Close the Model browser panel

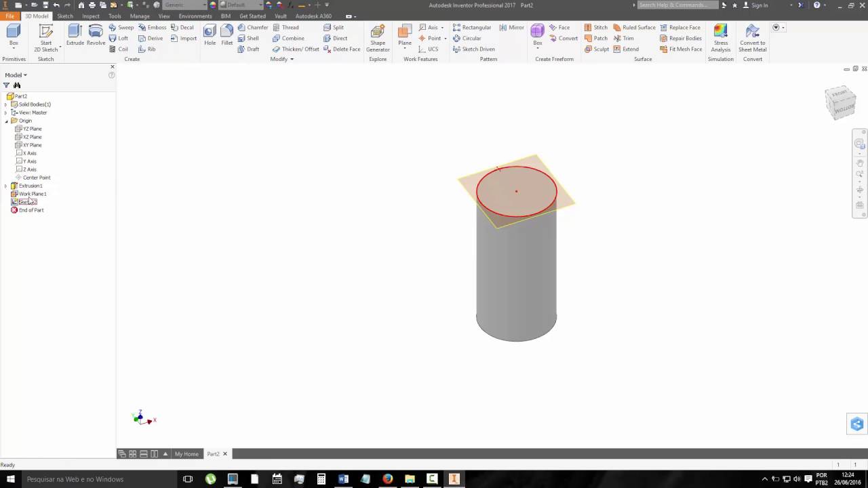click(x=113, y=66)
